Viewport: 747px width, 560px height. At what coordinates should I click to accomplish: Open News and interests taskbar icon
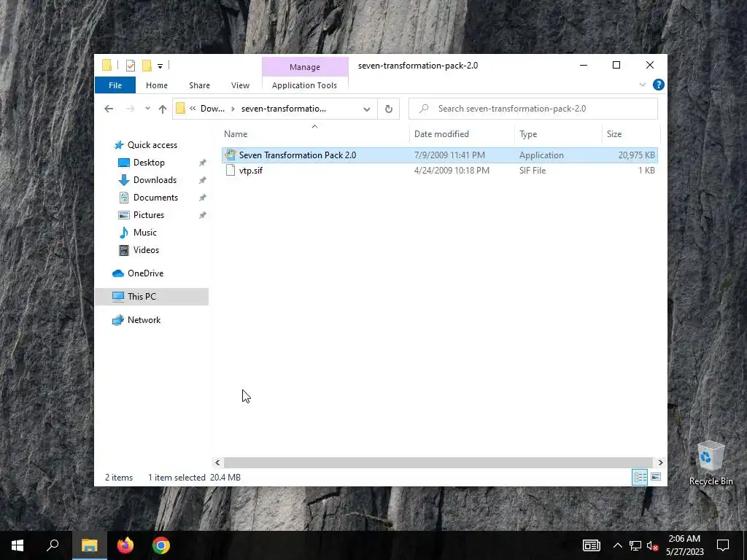pos(591,545)
